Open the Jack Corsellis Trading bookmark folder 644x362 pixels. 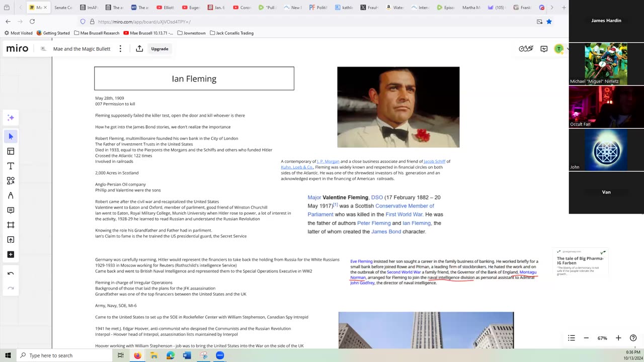pyautogui.click(x=231, y=33)
